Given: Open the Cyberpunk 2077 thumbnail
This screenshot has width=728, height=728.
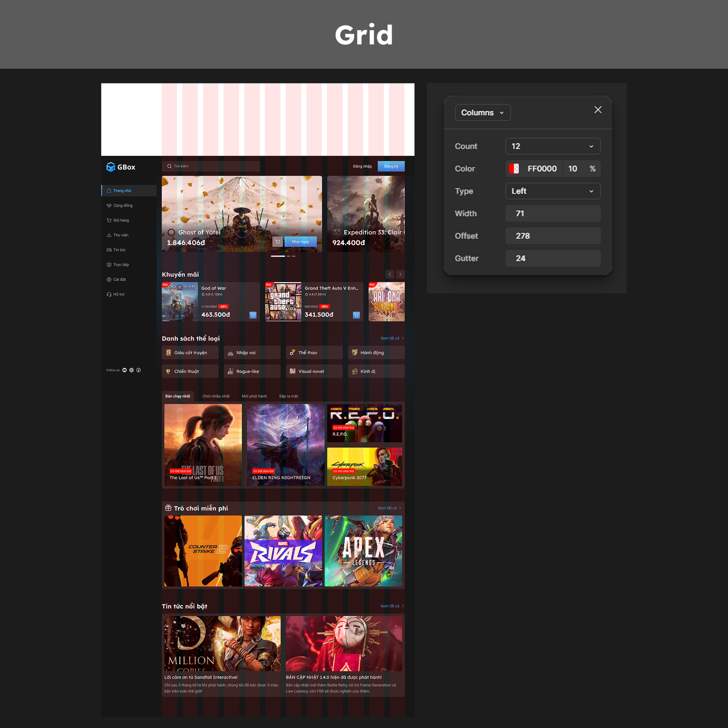Looking at the screenshot, I should pos(365,467).
